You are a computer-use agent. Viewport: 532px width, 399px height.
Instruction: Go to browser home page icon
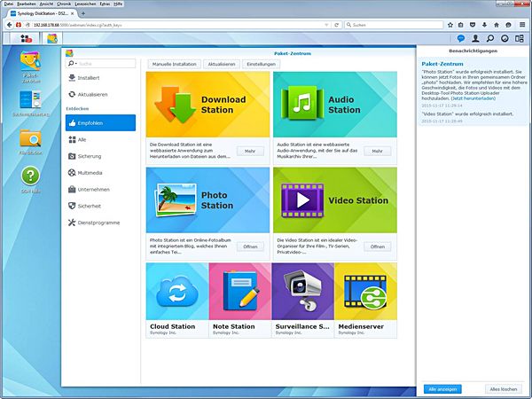(x=497, y=25)
